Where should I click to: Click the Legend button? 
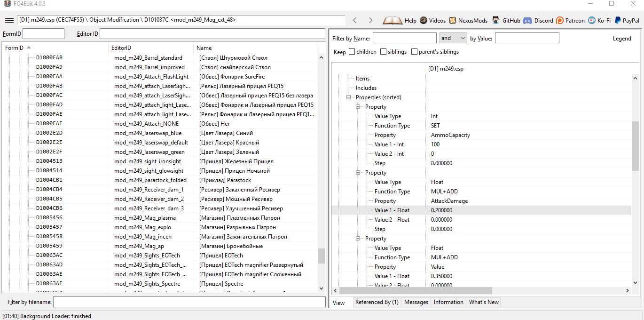(622, 39)
